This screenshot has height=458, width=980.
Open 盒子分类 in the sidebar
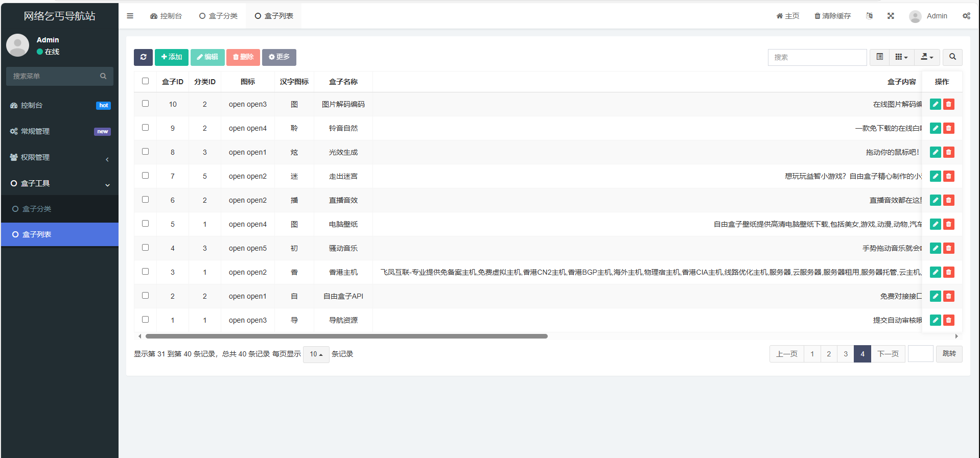pos(60,209)
